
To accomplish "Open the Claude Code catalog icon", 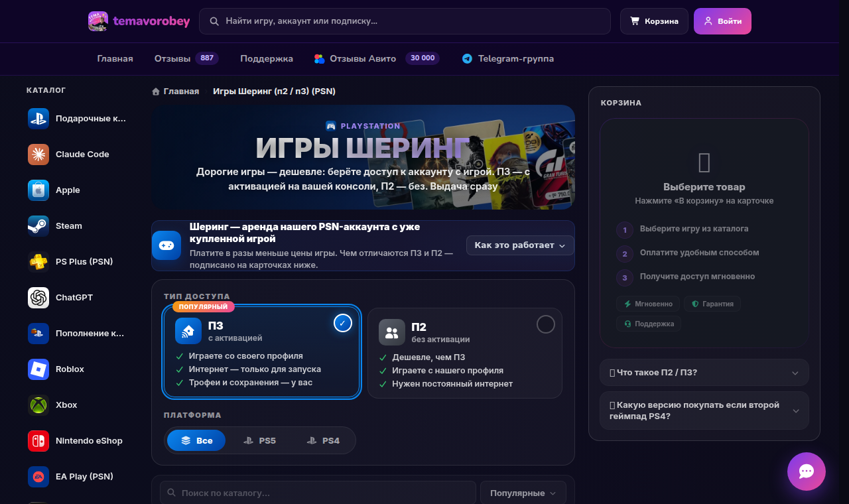I will (x=38, y=155).
